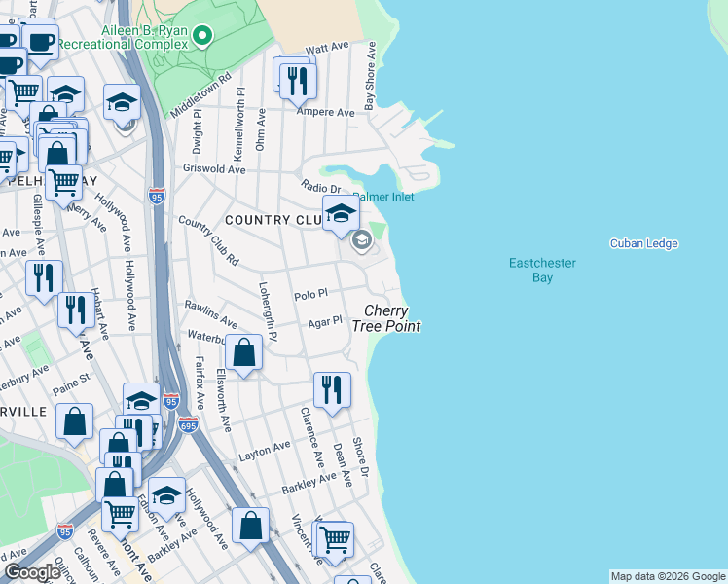Click shopping bag marker right of the lower Hollywood Ave label
This screenshot has height=584, width=728.
250,527
